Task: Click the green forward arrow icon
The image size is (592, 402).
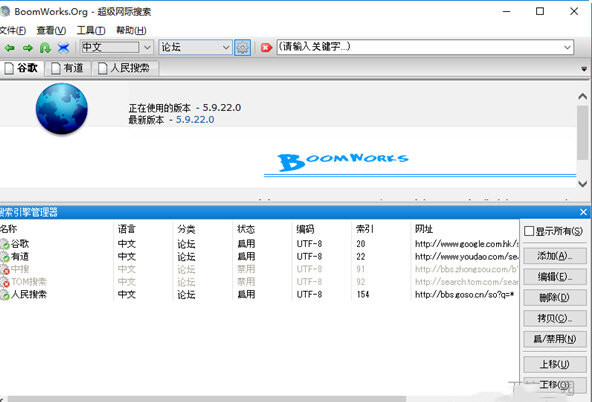Action: click(x=28, y=48)
